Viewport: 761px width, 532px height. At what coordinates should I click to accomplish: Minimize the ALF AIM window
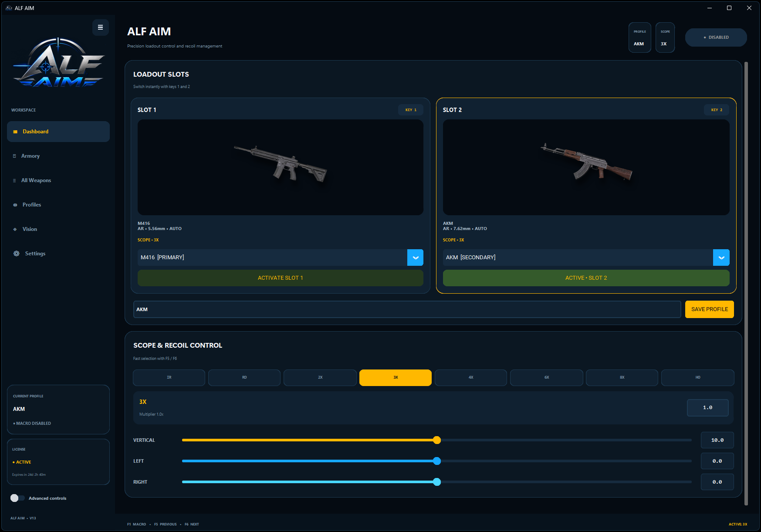coord(709,8)
